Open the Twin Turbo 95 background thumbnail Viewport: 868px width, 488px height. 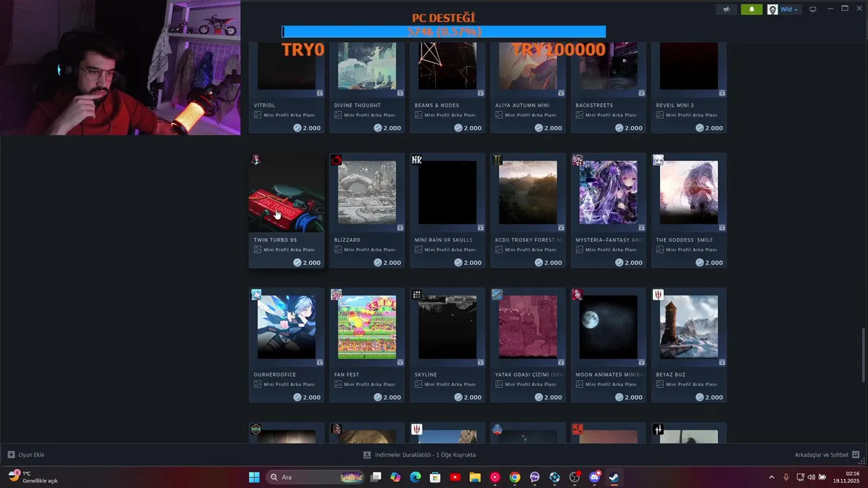point(286,192)
